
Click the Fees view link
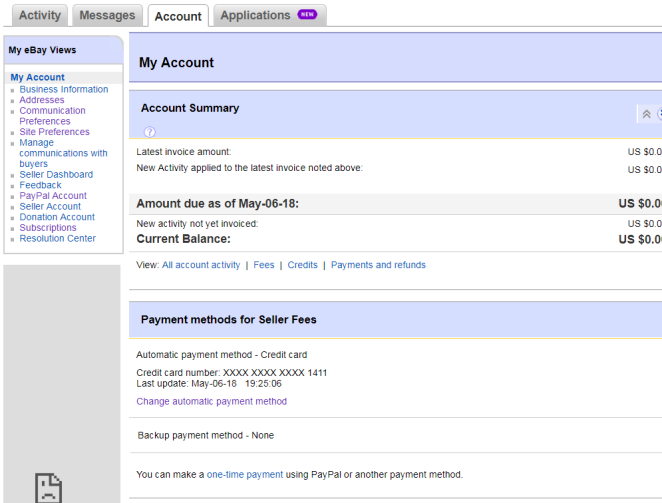[264, 265]
